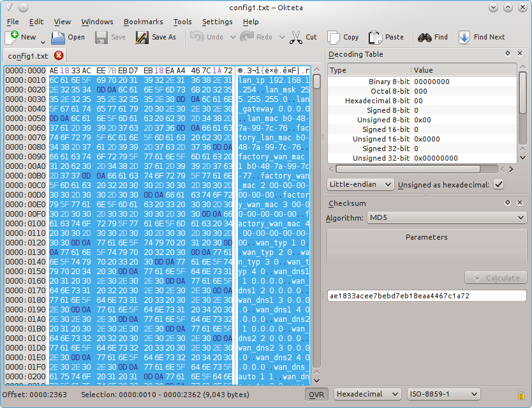The height and width of the screenshot is (408, 532).
Task: Copy selected bytes with the Copy icon
Action: click(334, 38)
